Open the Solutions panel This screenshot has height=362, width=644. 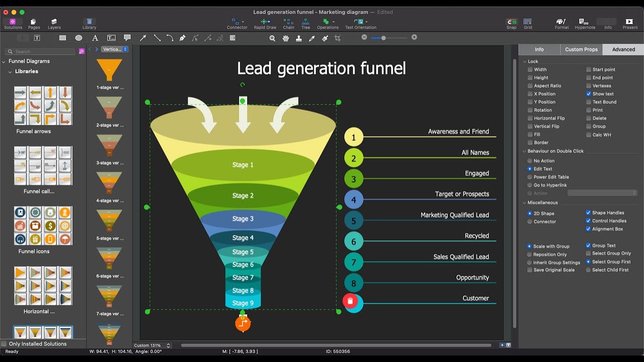(x=13, y=24)
